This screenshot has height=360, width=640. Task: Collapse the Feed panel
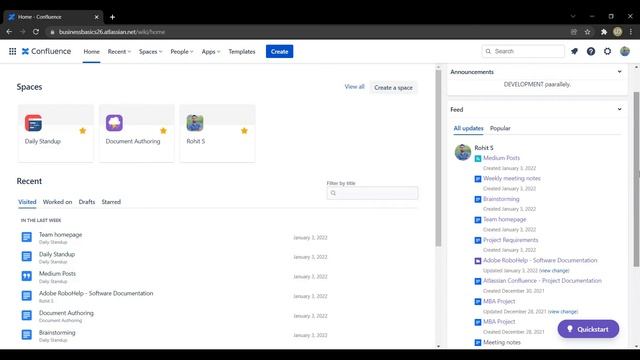tap(620, 109)
